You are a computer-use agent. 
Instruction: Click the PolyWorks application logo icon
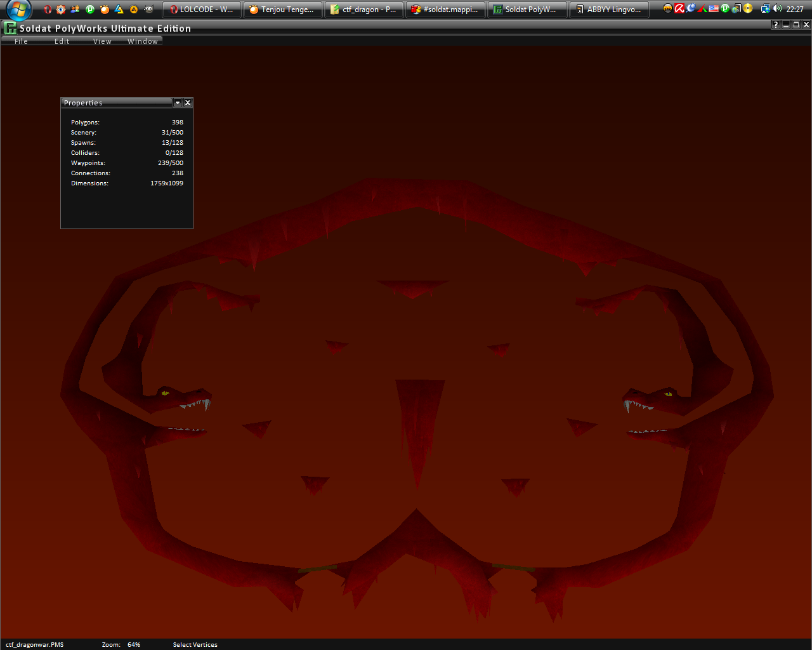[10, 28]
